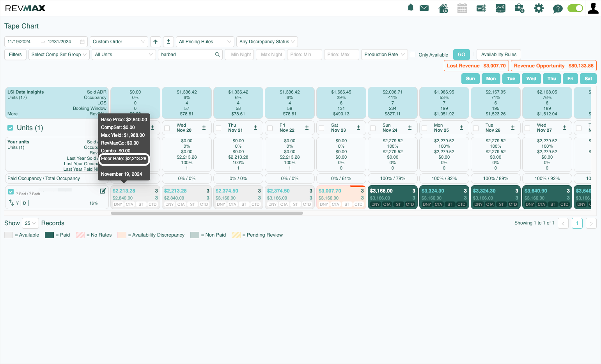Uncheck the Units (1) checkbox

point(11,128)
